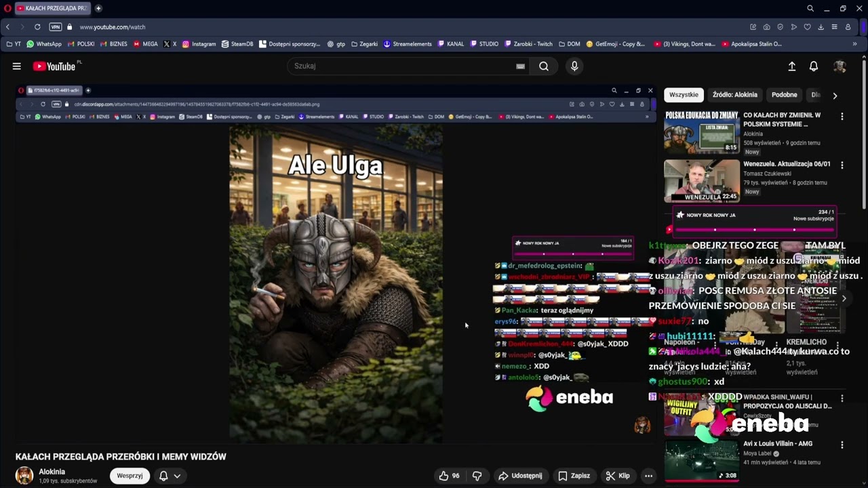The image size is (868, 488).
Task: Select the Wszystkie filter chip
Action: coord(684,95)
